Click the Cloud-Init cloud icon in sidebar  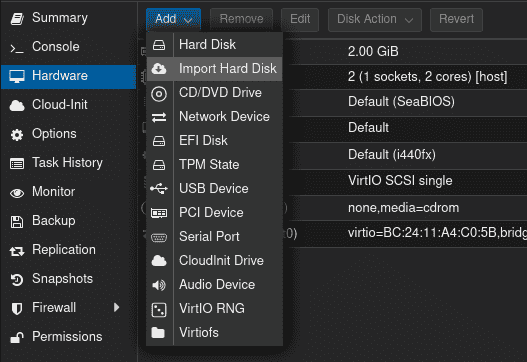(x=17, y=106)
